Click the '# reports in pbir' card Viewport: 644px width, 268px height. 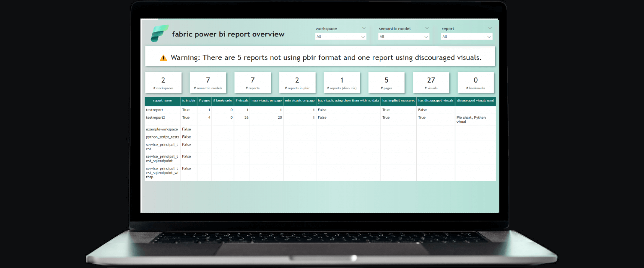point(297,83)
